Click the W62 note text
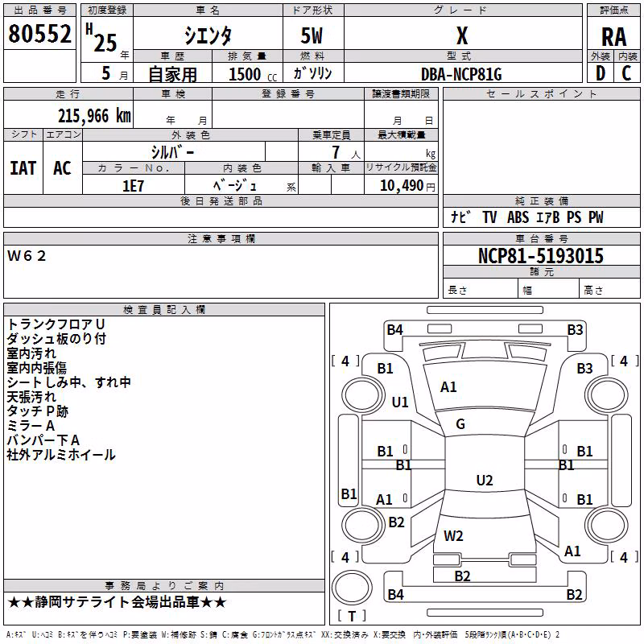Image resolution: width=644 pixels, height=644 pixels. coord(27,256)
